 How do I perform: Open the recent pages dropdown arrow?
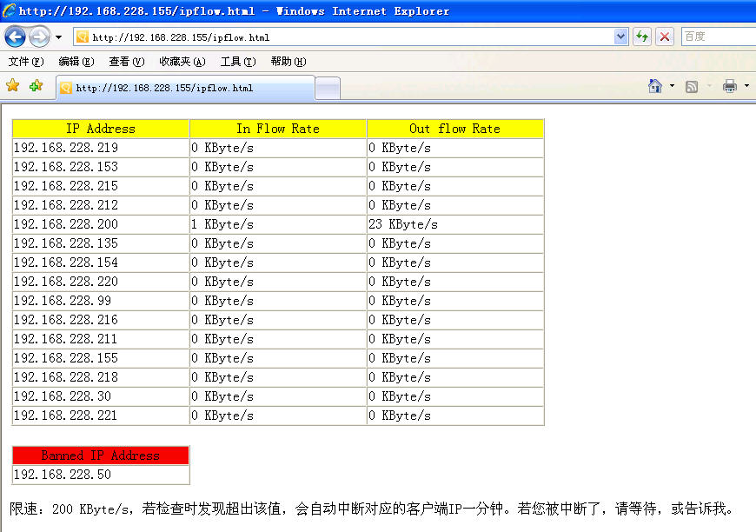(x=58, y=37)
